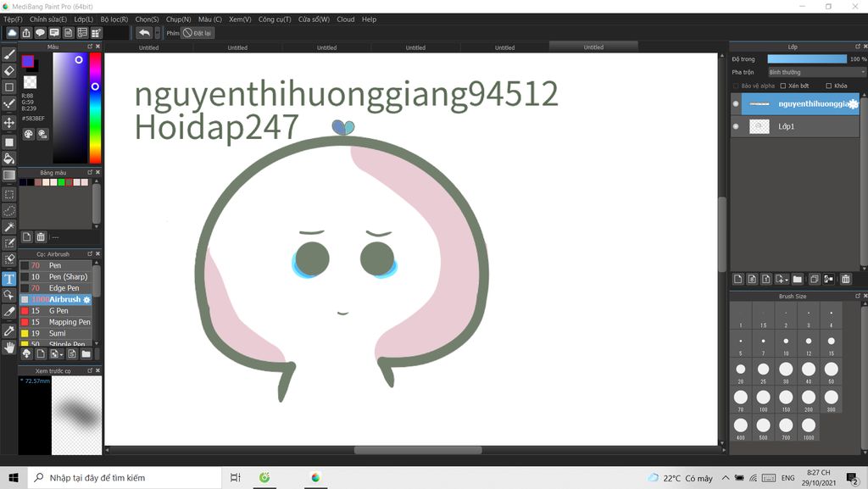
Task: Click the Lớp1 layer thumbnail
Action: tap(759, 126)
